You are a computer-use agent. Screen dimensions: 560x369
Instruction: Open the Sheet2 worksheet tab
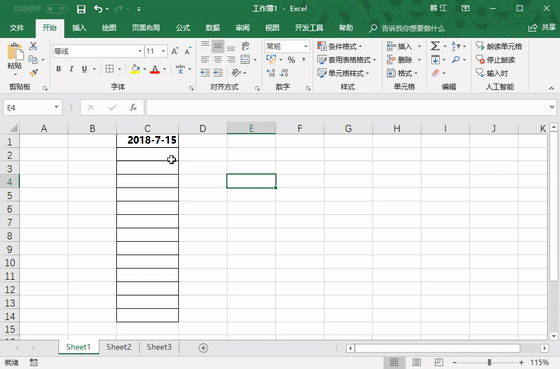tap(119, 347)
